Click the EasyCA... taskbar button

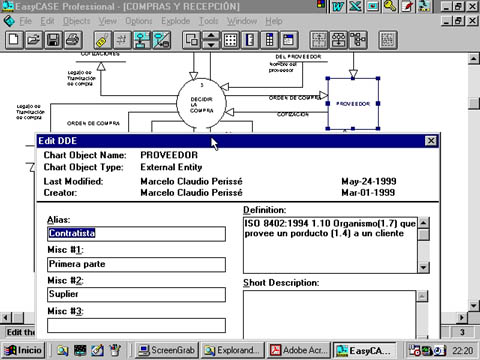click(364, 350)
